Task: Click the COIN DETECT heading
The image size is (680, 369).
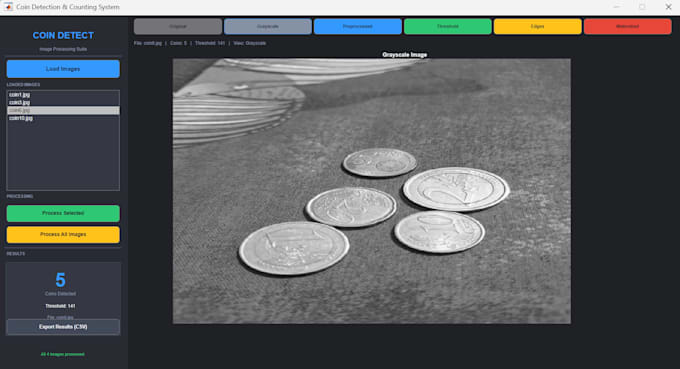Action: point(63,36)
